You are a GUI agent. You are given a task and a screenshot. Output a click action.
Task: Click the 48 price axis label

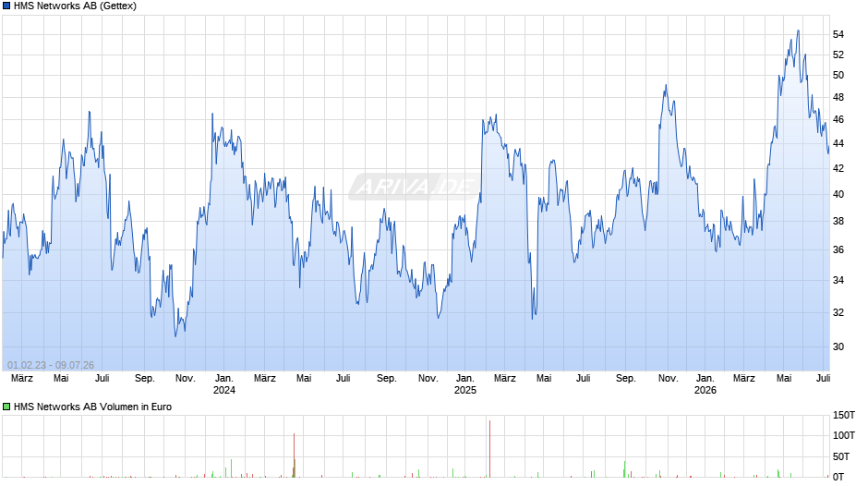tap(838, 98)
